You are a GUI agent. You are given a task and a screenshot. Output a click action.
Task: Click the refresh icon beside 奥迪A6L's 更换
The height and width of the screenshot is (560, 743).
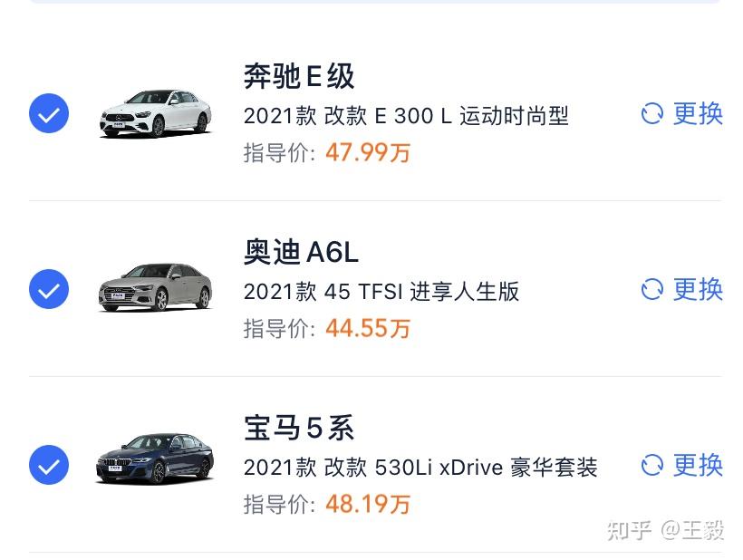(x=652, y=290)
